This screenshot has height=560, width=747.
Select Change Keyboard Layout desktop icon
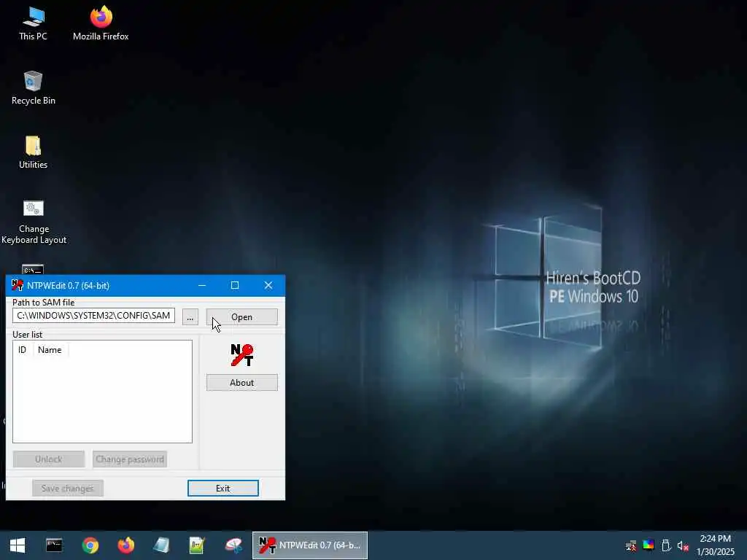click(x=34, y=222)
